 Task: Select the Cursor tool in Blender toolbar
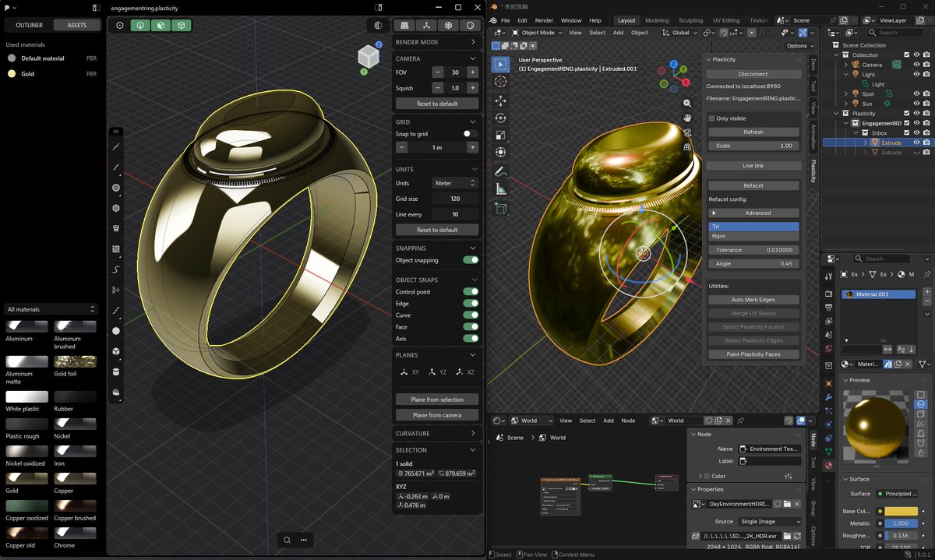(500, 81)
